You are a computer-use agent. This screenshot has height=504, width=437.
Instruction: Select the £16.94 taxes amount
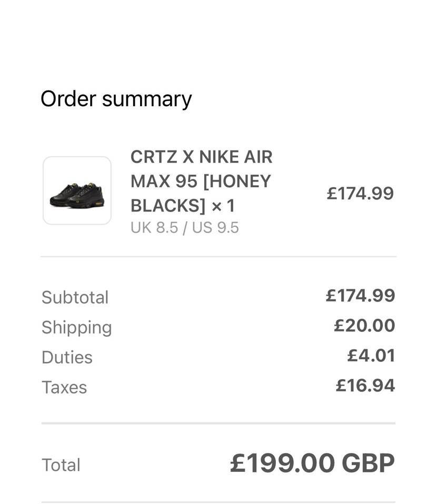coord(365,385)
